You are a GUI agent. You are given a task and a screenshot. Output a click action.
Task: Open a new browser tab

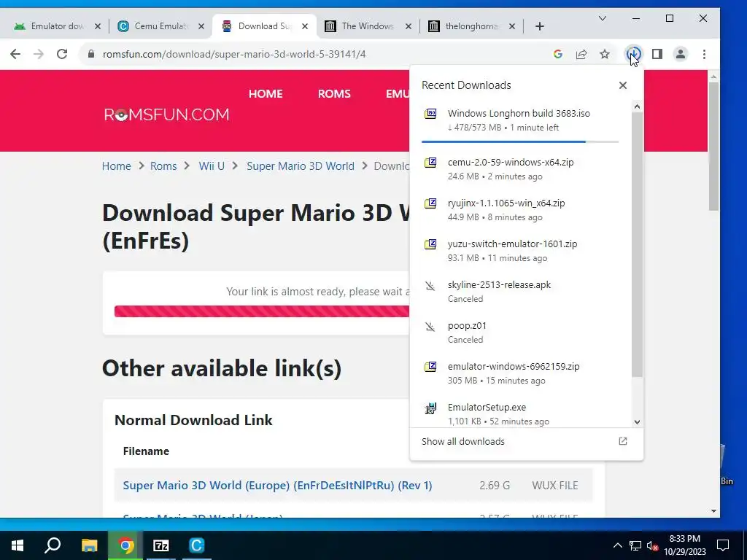pyautogui.click(x=539, y=26)
